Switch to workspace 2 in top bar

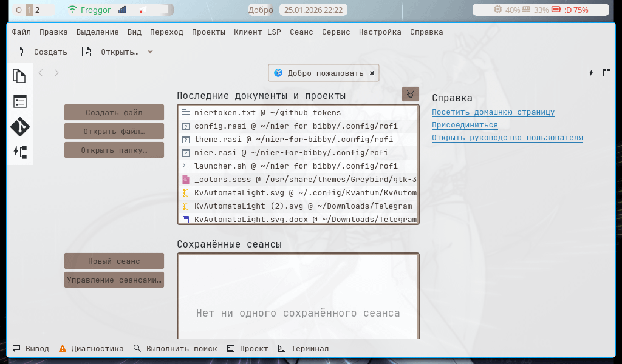tap(38, 10)
